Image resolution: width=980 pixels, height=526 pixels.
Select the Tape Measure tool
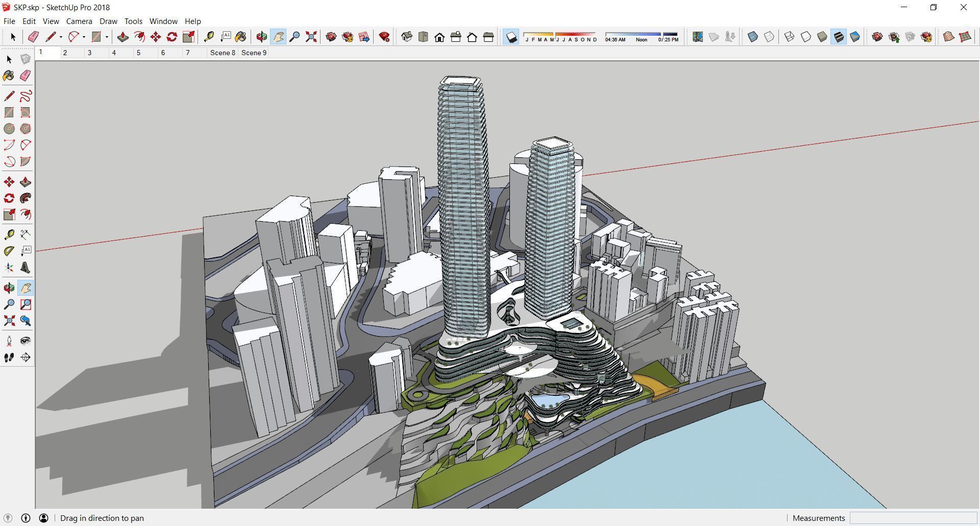coord(209,37)
